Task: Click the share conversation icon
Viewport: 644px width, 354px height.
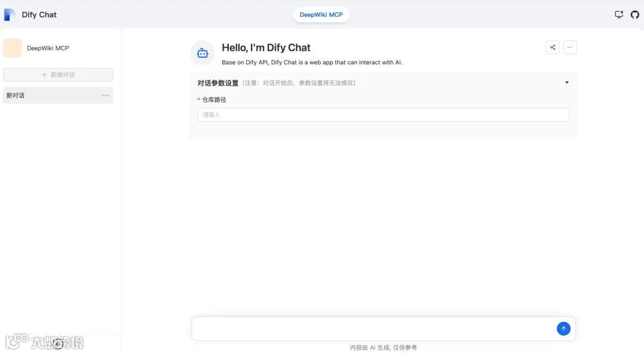Action: pyautogui.click(x=553, y=47)
